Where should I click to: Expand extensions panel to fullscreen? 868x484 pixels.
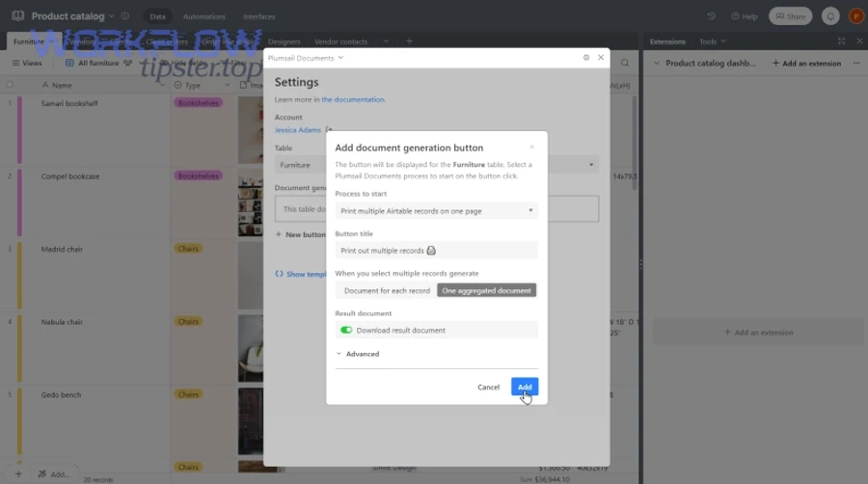coord(841,40)
